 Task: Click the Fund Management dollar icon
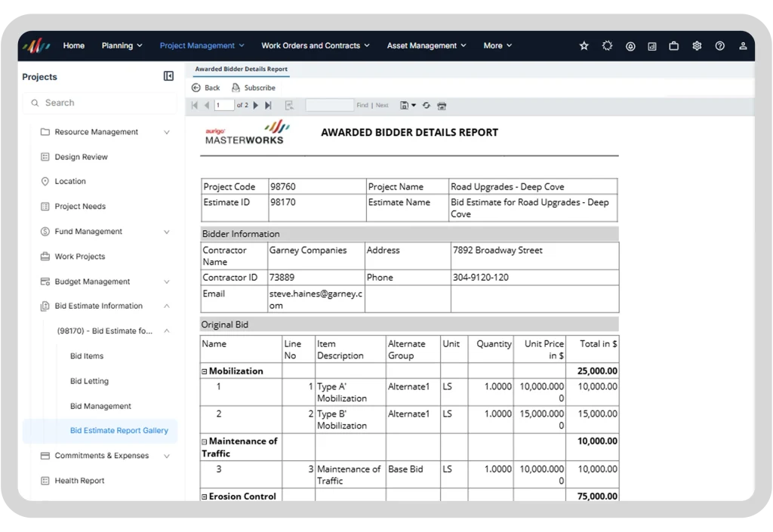coord(45,232)
